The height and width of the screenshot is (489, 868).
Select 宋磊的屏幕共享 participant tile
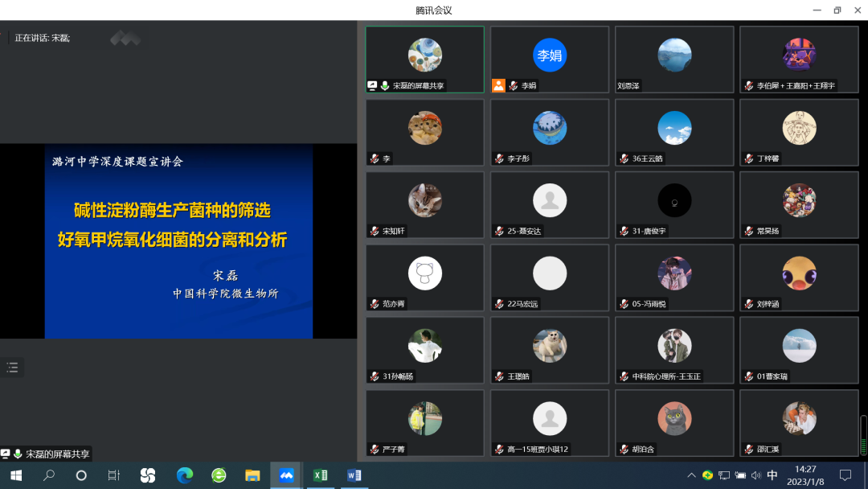424,59
